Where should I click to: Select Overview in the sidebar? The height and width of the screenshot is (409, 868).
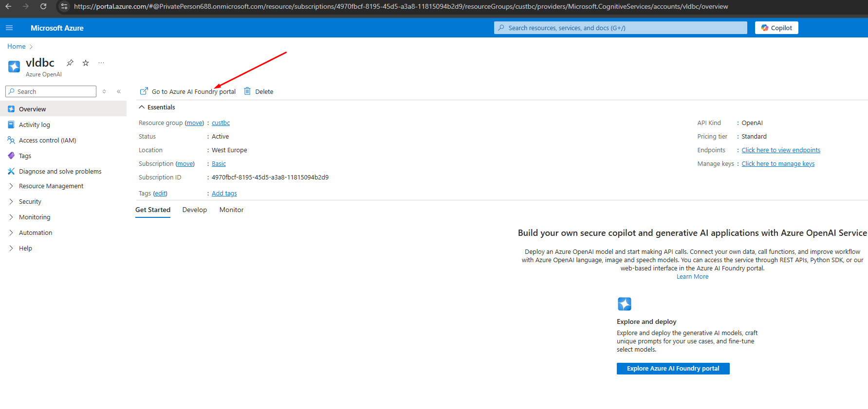pyautogui.click(x=63, y=109)
